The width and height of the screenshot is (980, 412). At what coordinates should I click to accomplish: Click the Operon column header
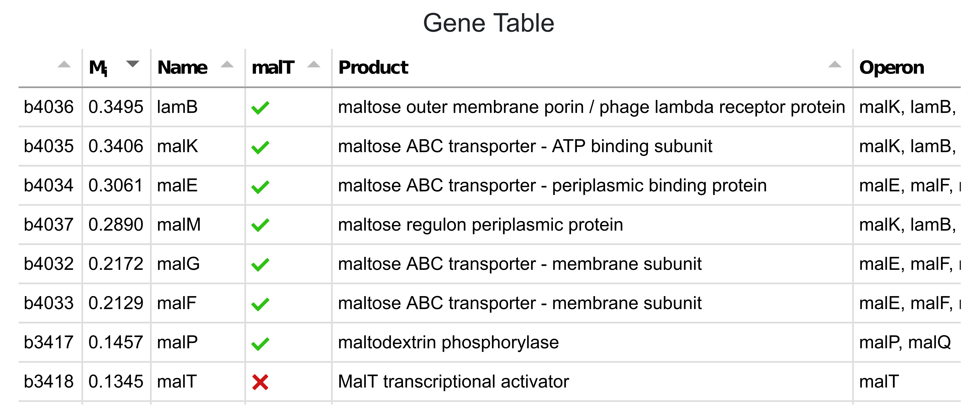891,68
